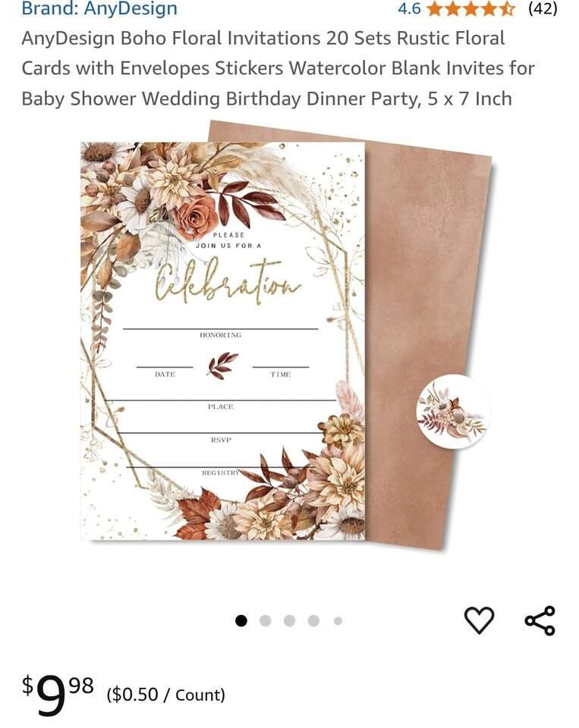Tap the product title text
The image size is (579, 728).
coord(278,68)
